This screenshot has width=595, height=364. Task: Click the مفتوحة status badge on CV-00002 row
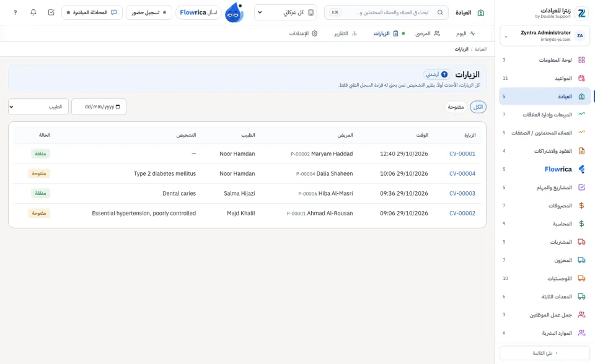(38, 213)
